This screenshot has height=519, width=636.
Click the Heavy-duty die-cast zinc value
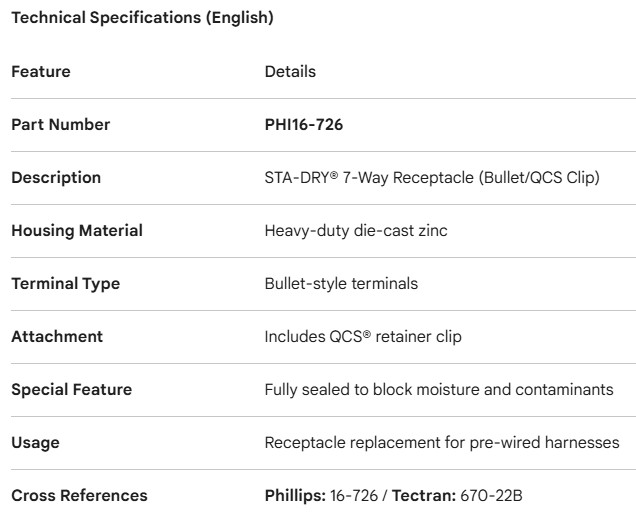point(356,231)
